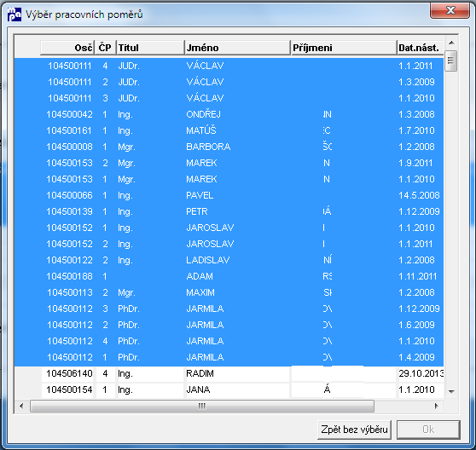
Task: Click the vertical scrollbar up arrow
Action: coord(451,43)
